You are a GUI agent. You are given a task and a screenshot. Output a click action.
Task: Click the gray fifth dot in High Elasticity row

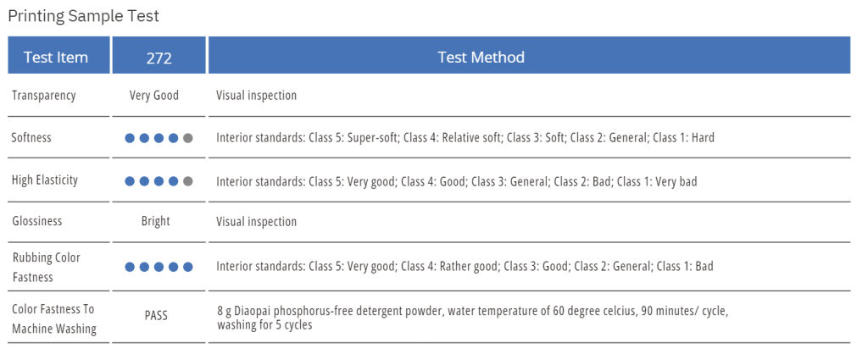(x=188, y=180)
